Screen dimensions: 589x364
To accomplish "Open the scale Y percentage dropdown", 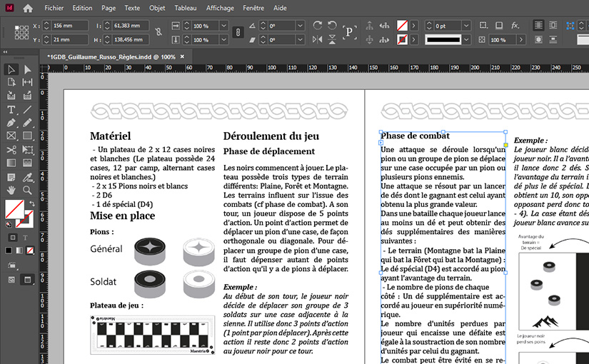I will point(224,39).
